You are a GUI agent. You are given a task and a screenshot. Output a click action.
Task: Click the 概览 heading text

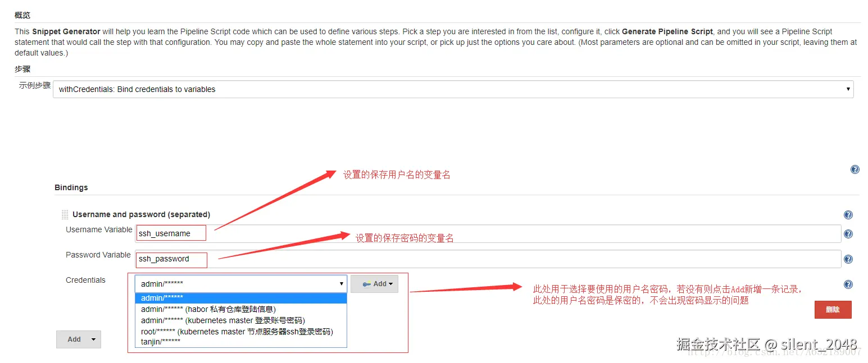(x=22, y=15)
